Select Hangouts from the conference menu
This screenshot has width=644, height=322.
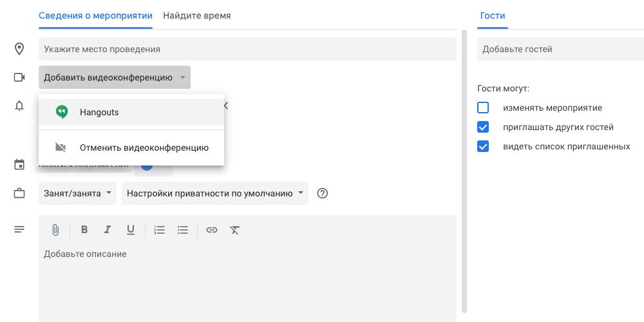point(131,112)
